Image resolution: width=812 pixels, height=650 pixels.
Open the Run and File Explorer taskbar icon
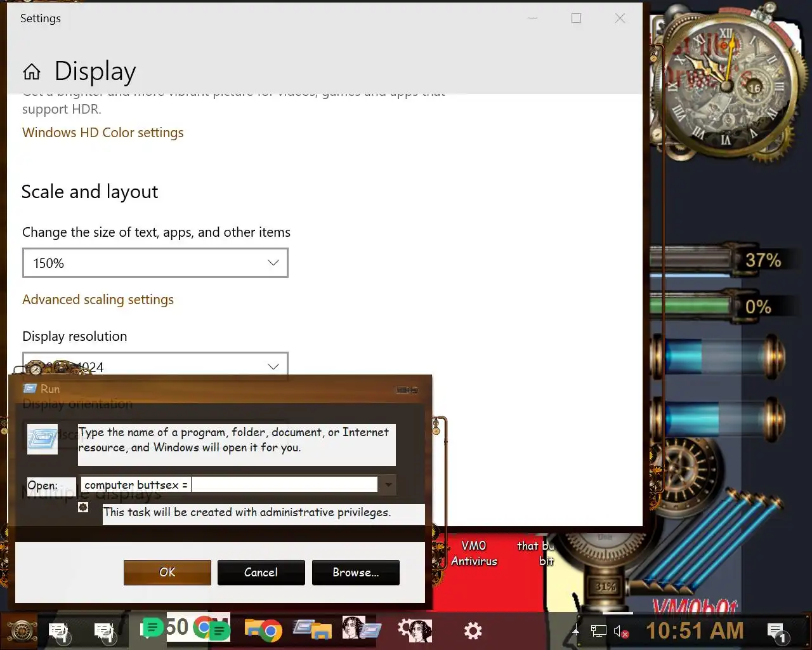pyautogui.click(x=313, y=630)
